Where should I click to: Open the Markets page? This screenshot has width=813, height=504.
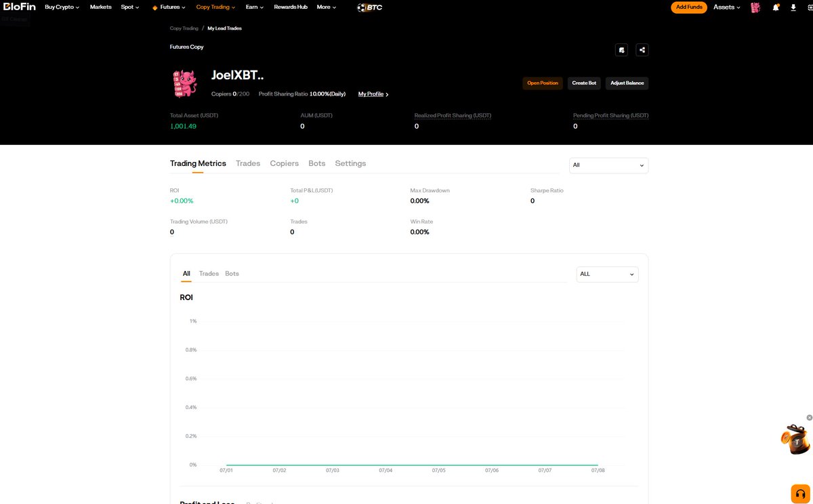point(100,7)
